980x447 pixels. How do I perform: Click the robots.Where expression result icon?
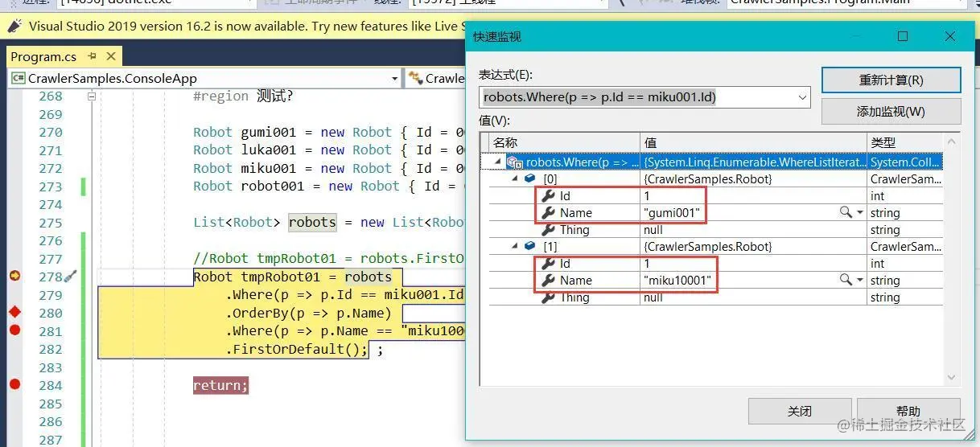513,162
